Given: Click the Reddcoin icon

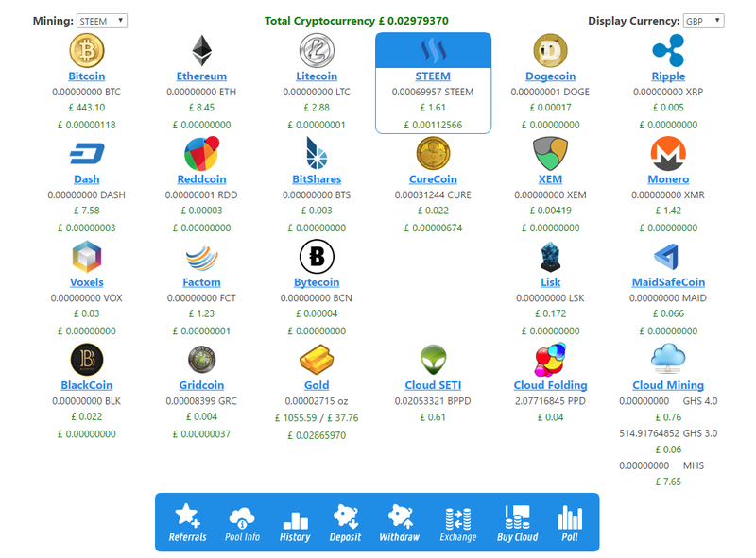Looking at the screenshot, I should pos(201,153).
